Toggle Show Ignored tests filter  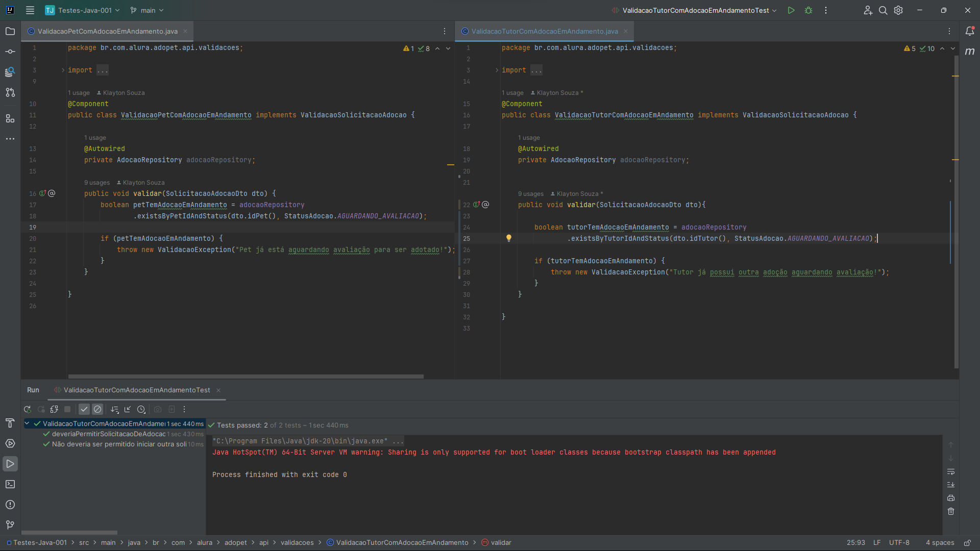(x=97, y=409)
